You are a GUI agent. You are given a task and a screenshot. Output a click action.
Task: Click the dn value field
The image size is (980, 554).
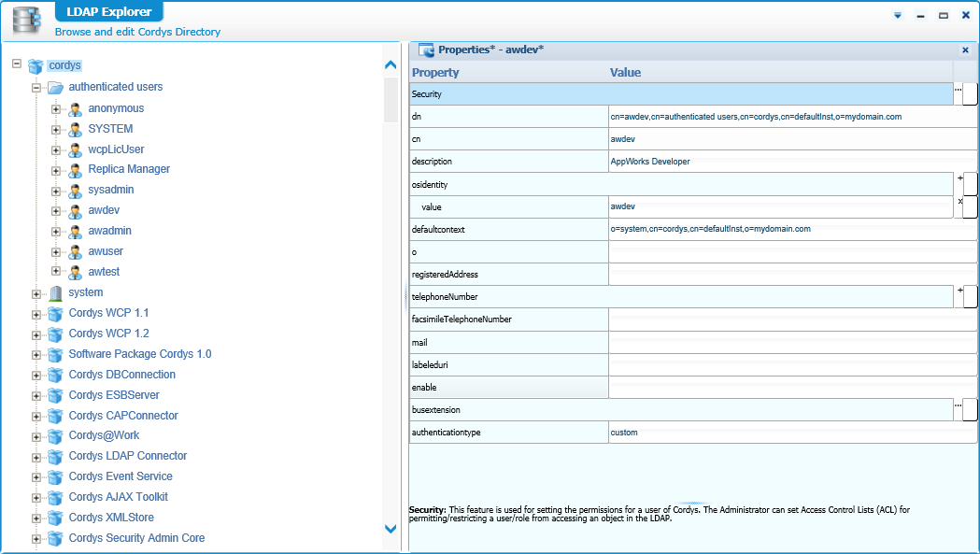(x=792, y=116)
